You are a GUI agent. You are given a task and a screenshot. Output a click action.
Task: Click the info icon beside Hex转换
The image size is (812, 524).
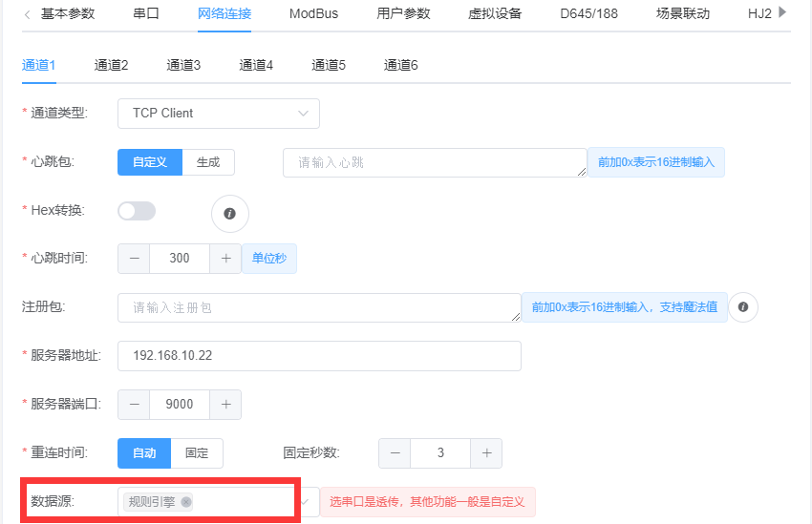point(229,213)
